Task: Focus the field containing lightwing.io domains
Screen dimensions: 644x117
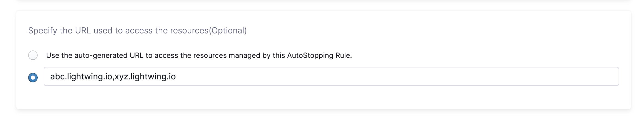Action: click(x=331, y=76)
